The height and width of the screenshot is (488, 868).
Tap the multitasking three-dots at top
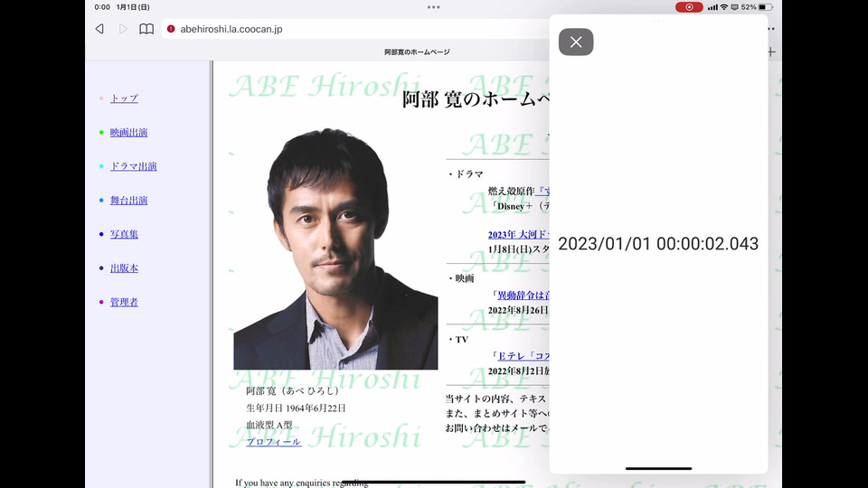[x=433, y=7]
